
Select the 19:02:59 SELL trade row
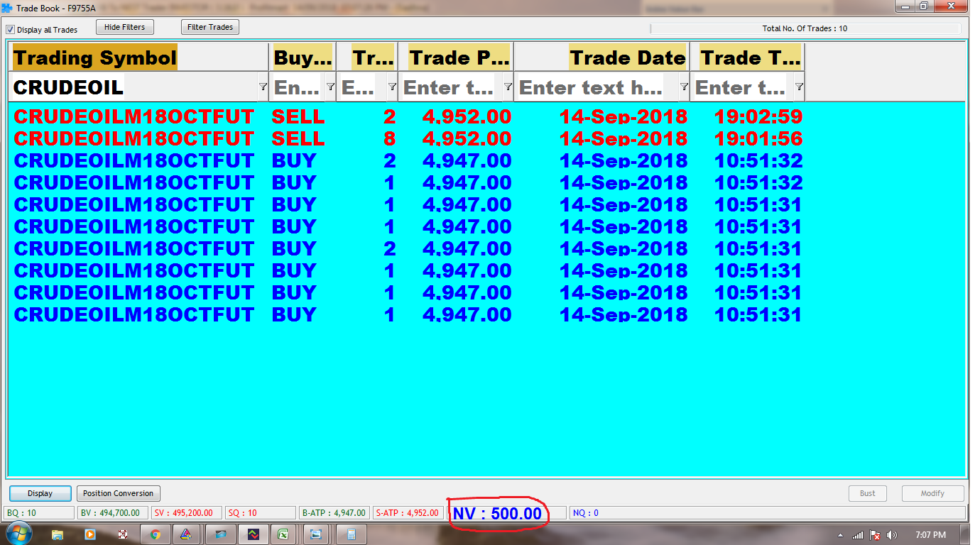point(408,116)
